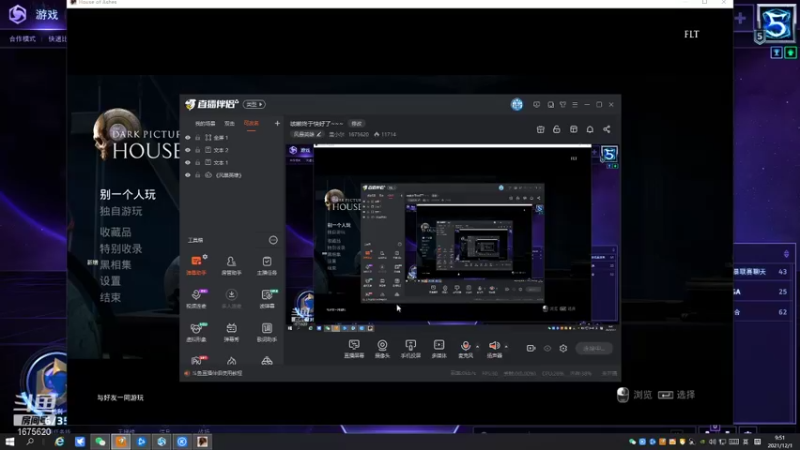Open the 视频连麦 tool icon
800x450 pixels.
(196, 298)
